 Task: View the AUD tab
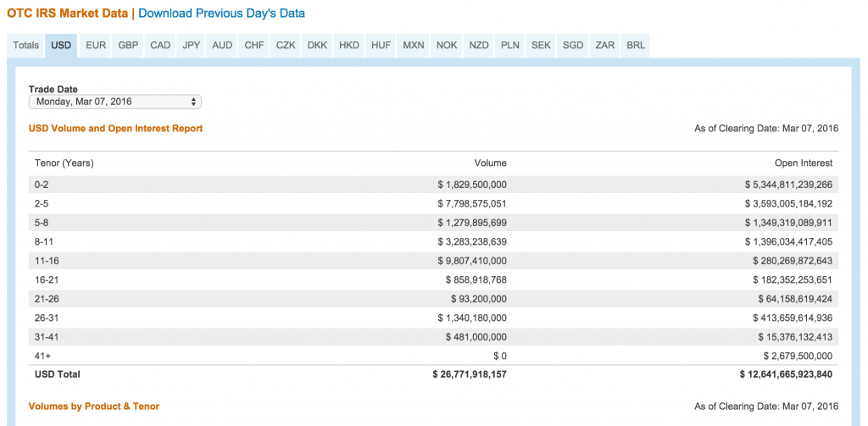pos(222,45)
